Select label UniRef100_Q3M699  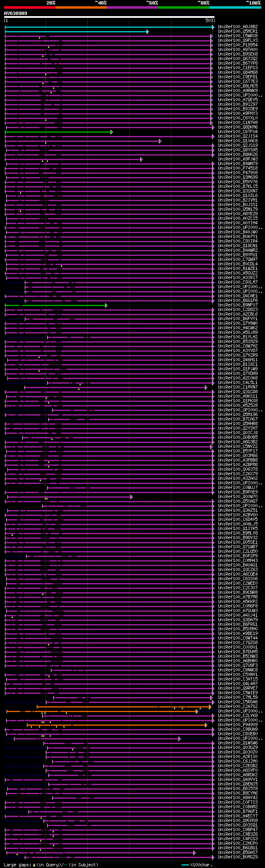pyautogui.click(x=238, y=177)
